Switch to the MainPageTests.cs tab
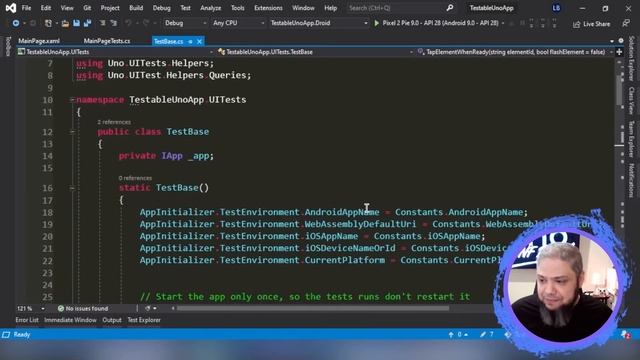 click(x=107, y=41)
